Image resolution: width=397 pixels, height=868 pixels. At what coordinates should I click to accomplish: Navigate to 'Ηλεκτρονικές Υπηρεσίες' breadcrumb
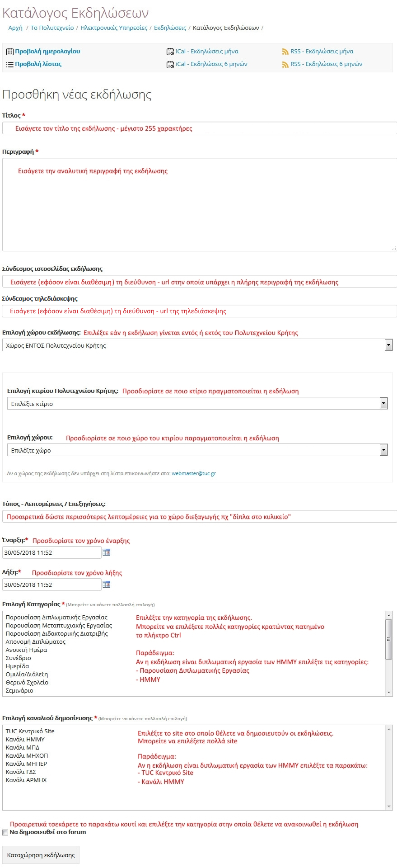pyautogui.click(x=114, y=28)
